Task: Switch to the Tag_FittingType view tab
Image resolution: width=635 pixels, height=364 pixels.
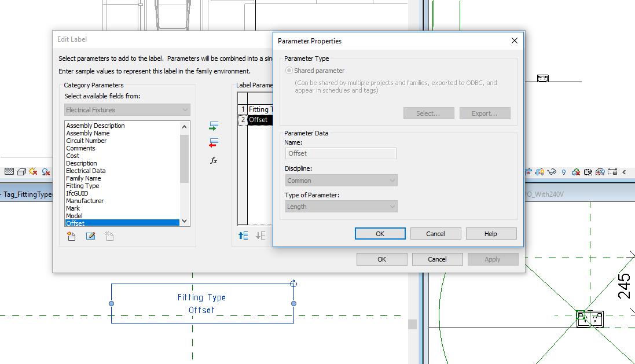Action: pos(28,194)
